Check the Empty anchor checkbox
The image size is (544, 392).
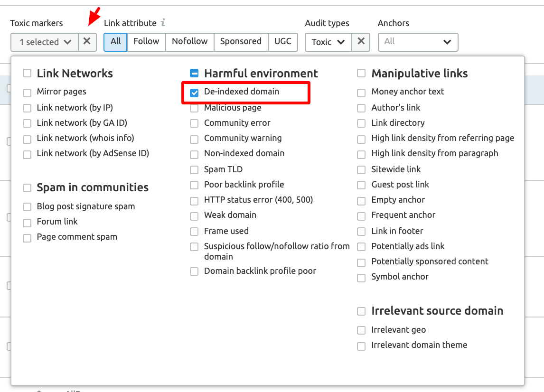click(x=361, y=201)
